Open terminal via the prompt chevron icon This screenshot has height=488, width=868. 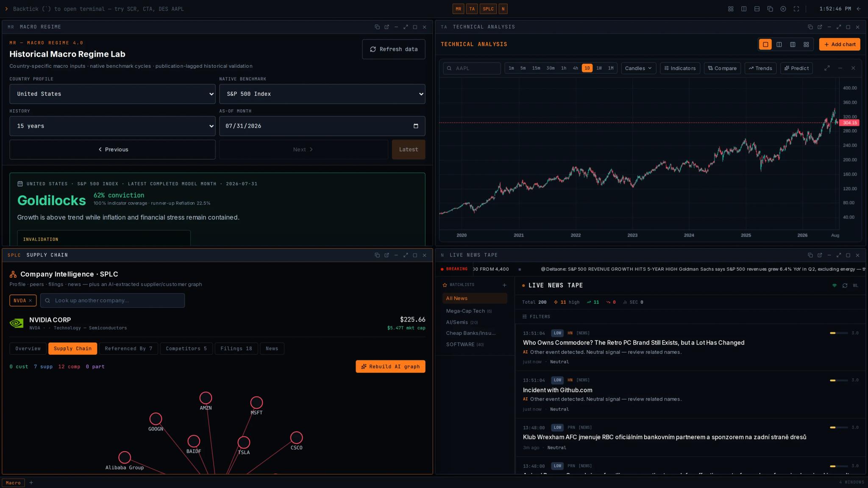point(6,9)
